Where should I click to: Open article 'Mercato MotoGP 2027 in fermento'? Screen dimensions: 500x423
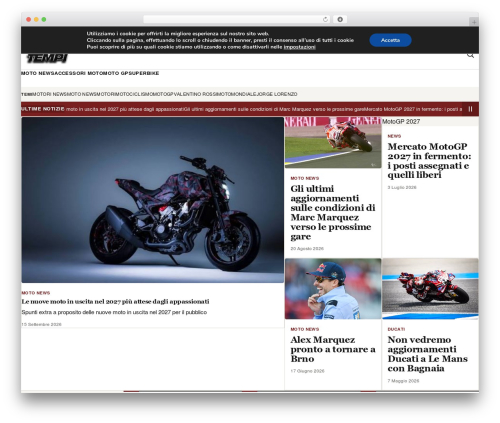[429, 161]
